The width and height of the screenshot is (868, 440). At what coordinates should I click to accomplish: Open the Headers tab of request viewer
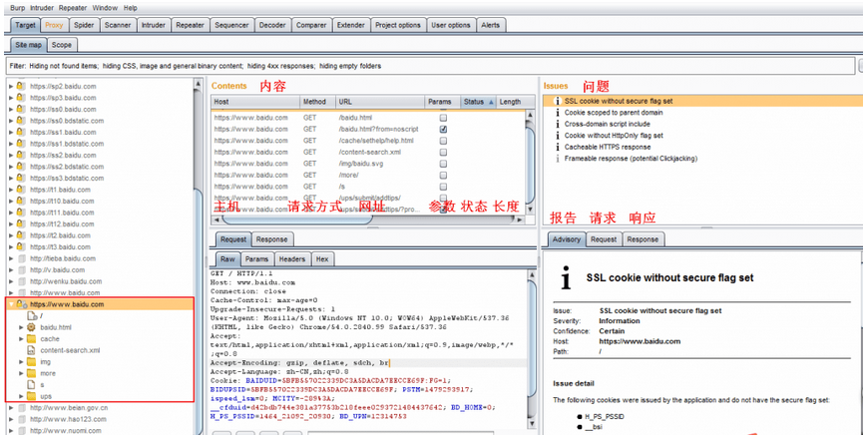291,259
